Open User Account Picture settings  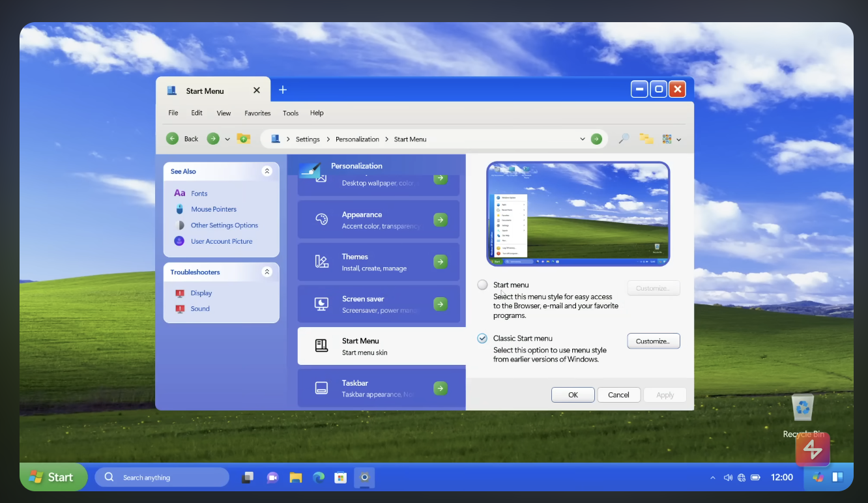tap(221, 241)
